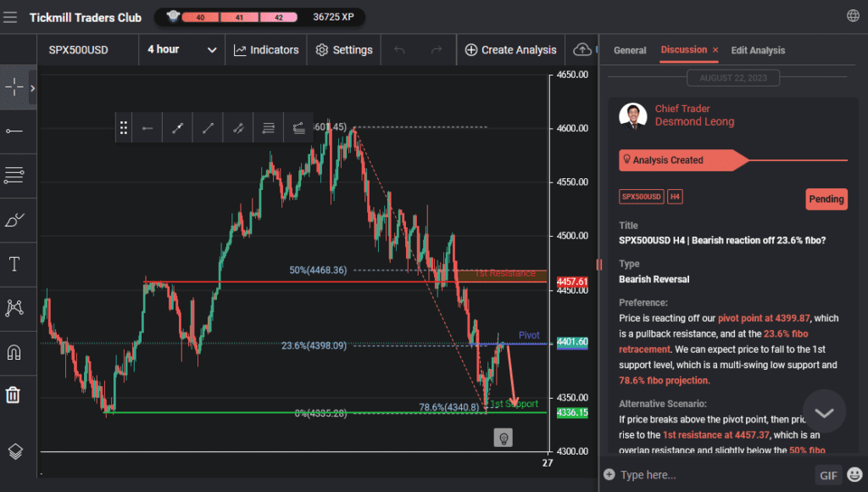
Task: Open the layers object tree icon
Action: click(x=15, y=451)
